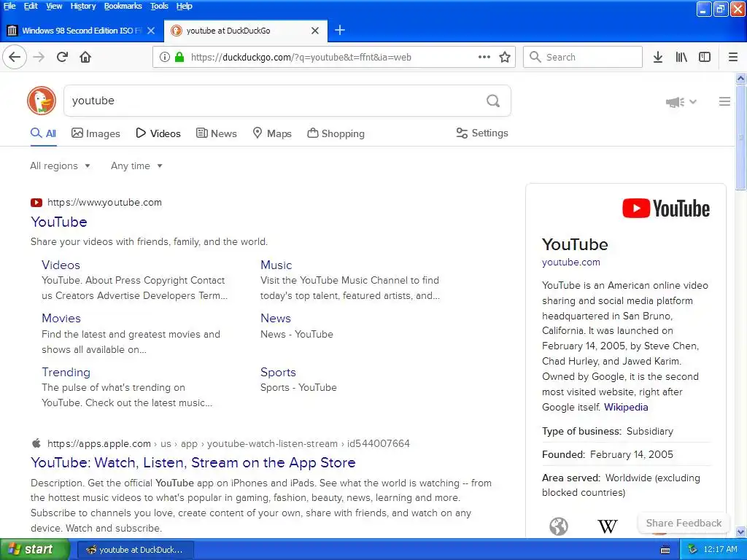Click the red YouTube favicon beside result URL
Viewport: 747px width, 560px height.
[36, 203]
